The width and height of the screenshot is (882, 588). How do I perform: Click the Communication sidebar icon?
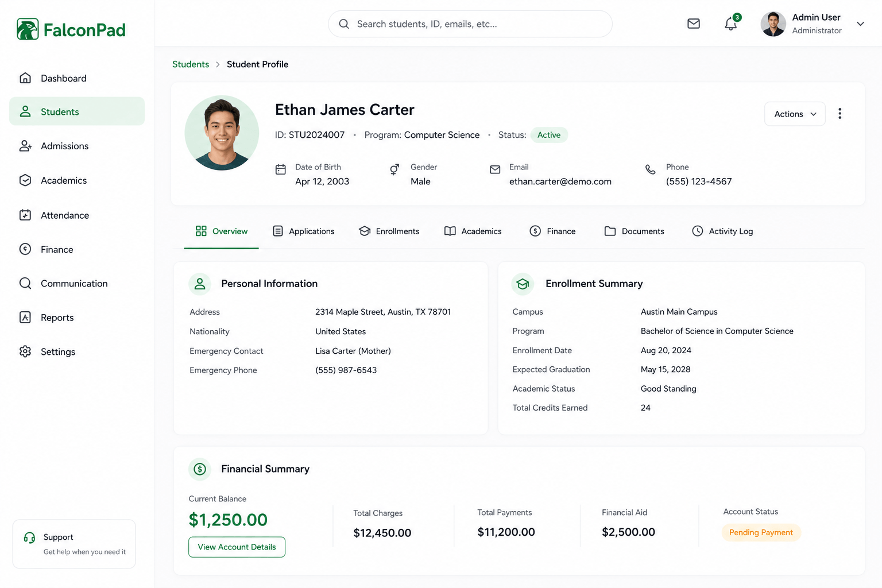click(25, 283)
